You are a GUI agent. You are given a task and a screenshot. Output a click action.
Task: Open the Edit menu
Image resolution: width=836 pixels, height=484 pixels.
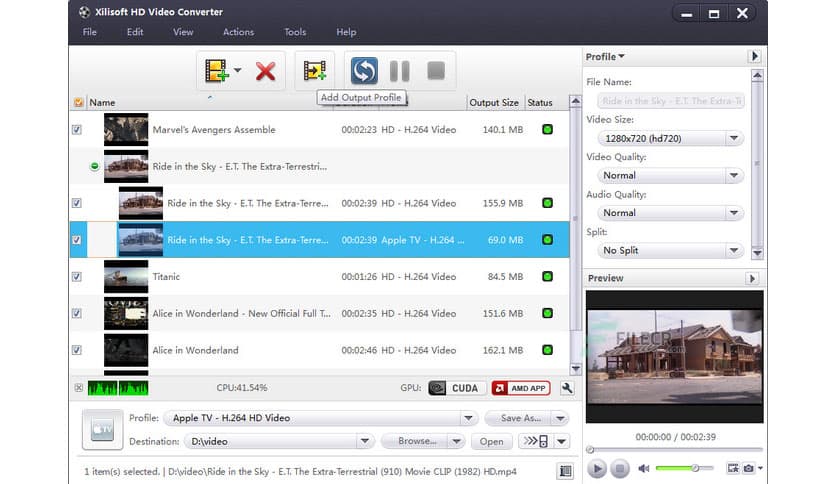135,32
